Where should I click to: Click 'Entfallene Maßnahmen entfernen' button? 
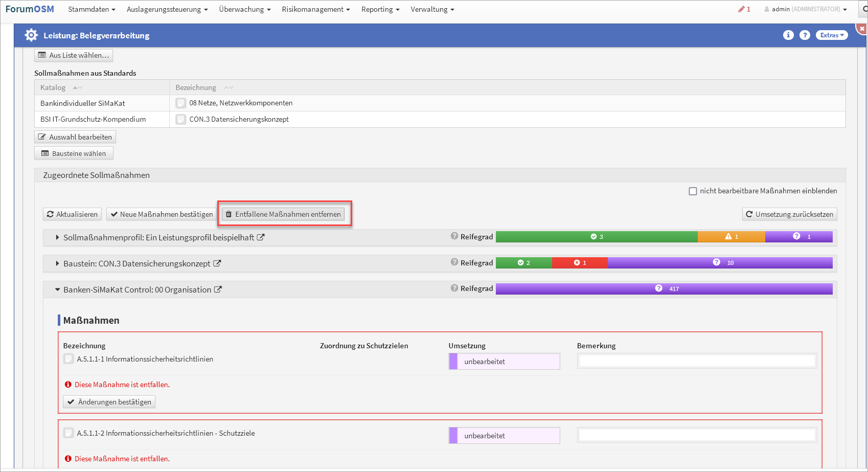283,214
